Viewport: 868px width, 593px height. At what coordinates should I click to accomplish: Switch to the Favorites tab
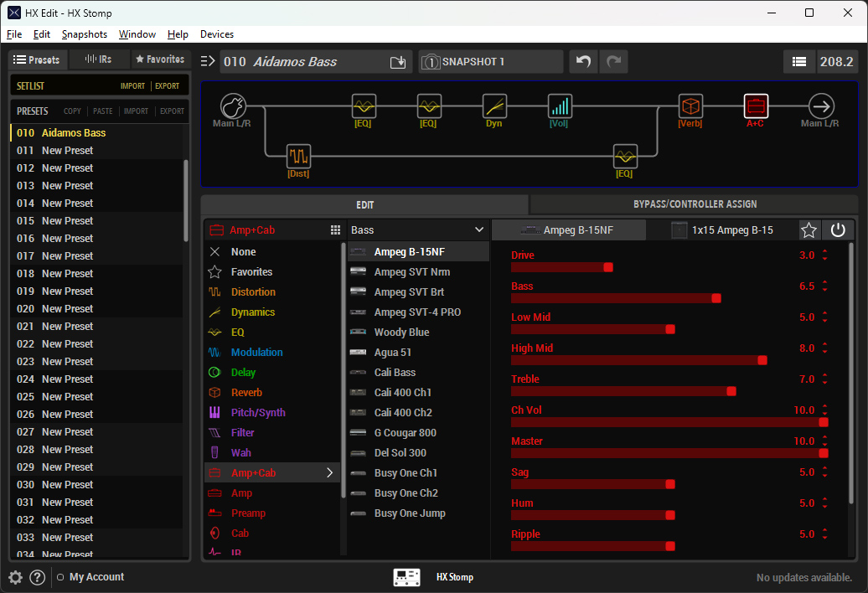pyautogui.click(x=161, y=59)
